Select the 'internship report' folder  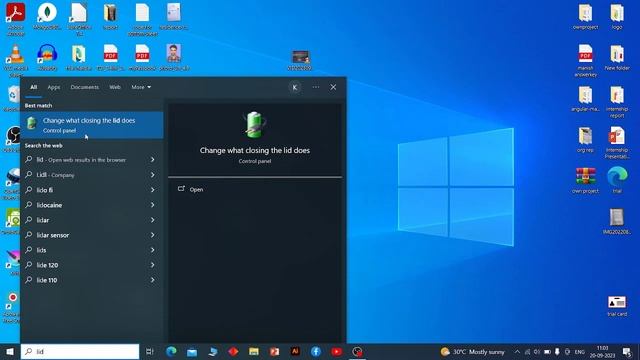pos(617,102)
